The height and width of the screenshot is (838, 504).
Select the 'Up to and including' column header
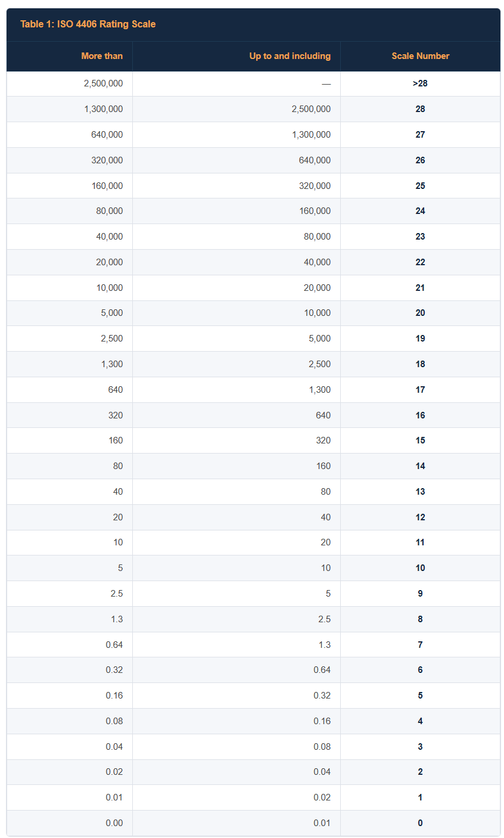(290, 56)
